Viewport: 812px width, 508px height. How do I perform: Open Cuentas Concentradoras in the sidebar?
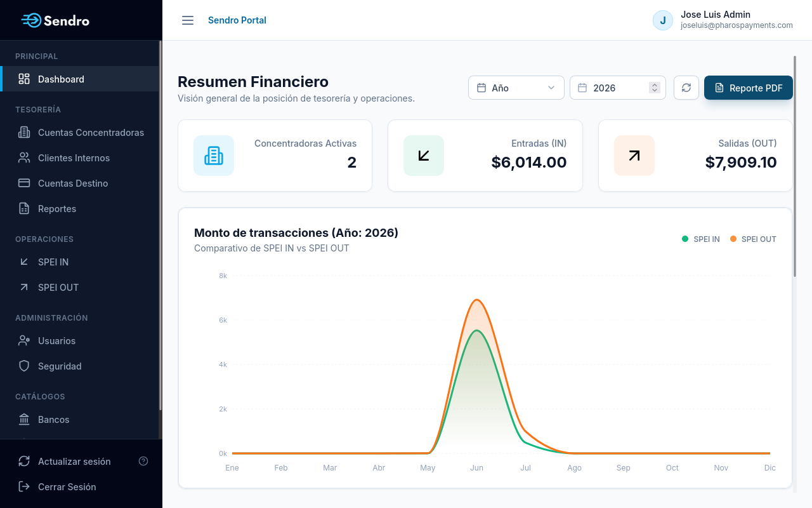[80, 133]
